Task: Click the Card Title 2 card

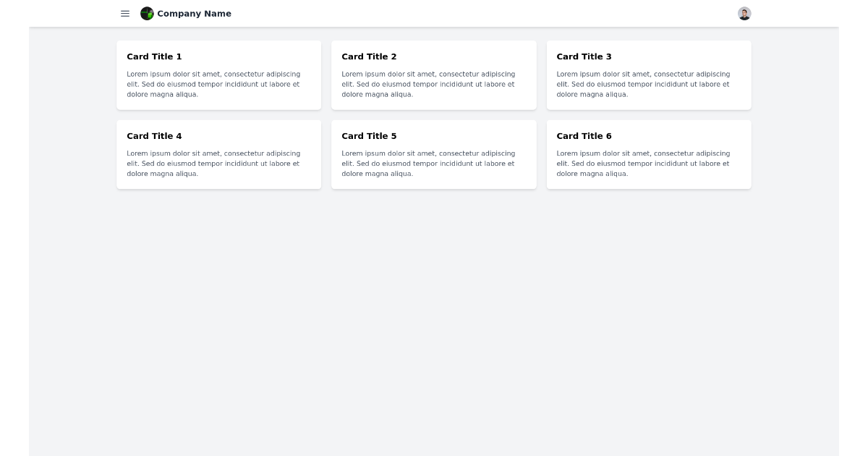Action: (433, 75)
